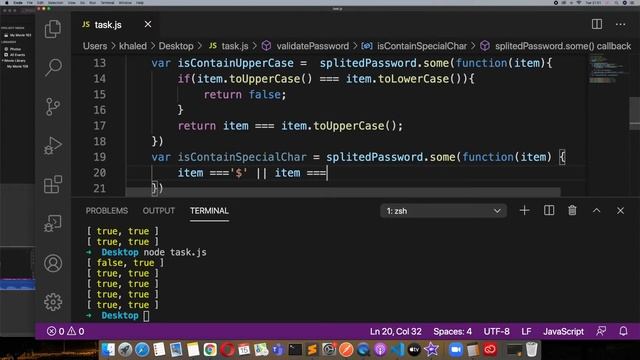The width and height of the screenshot is (640, 360).
Task: Change indentation via Spaces: 4
Action: tap(452, 331)
